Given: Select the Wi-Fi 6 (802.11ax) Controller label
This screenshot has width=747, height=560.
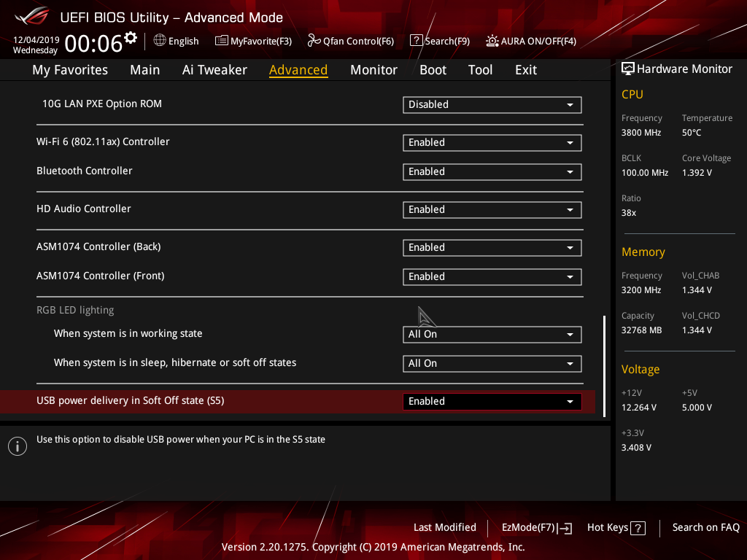Looking at the screenshot, I should pos(103,141).
